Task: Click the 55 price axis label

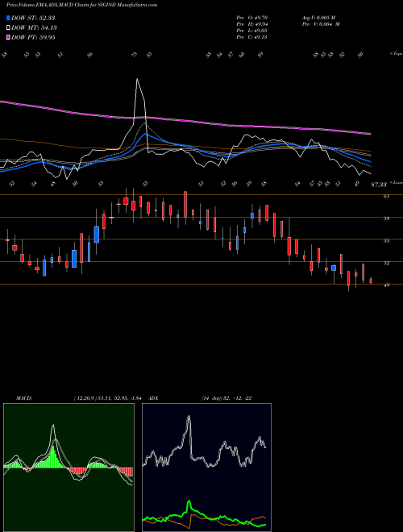Action: tap(386, 241)
